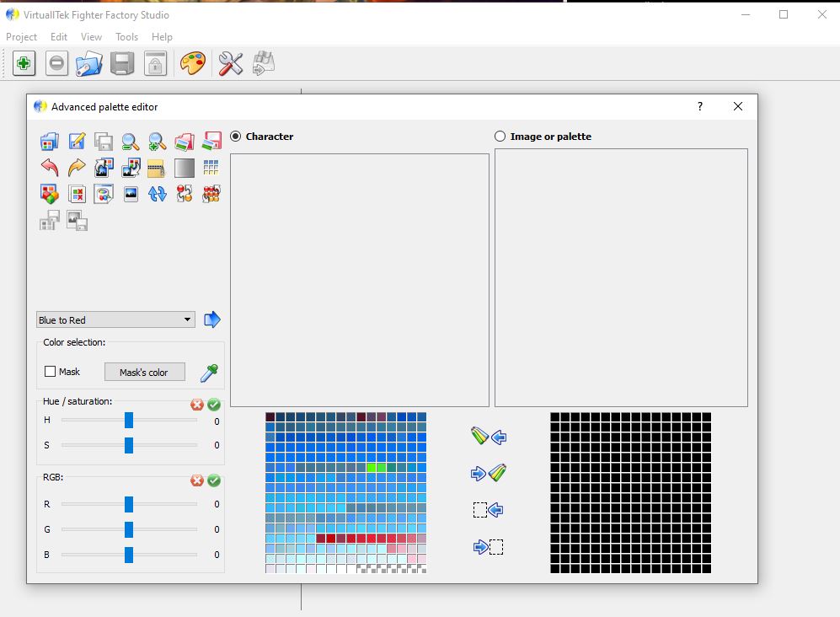Click palette-to-image conversion icon
This screenshot has width=840, height=617.
131,168
